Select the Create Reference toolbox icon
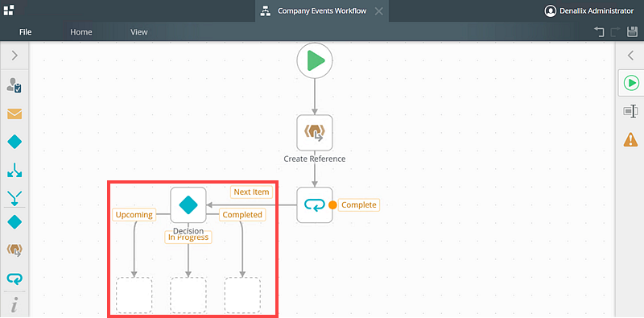This screenshot has width=644, height=318. click(14, 250)
